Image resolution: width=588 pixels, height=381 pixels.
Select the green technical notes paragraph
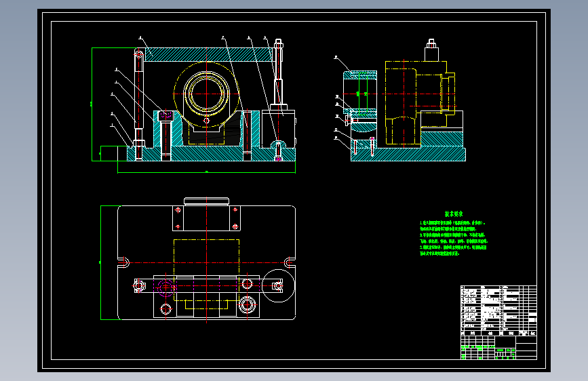coord(453,238)
